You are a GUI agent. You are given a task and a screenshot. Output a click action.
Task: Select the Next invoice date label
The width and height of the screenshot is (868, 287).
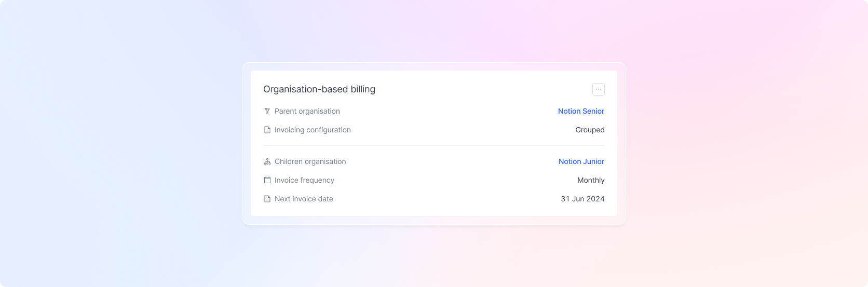304,199
